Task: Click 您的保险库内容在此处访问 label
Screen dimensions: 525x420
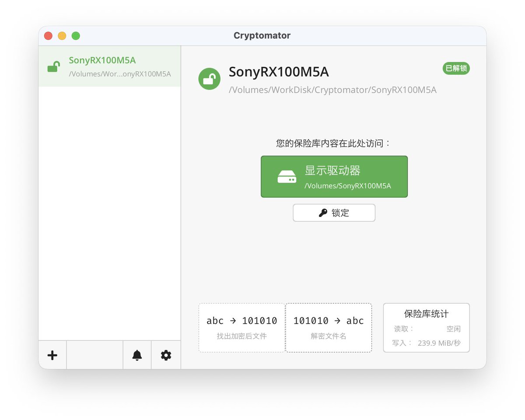Action: [x=333, y=143]
